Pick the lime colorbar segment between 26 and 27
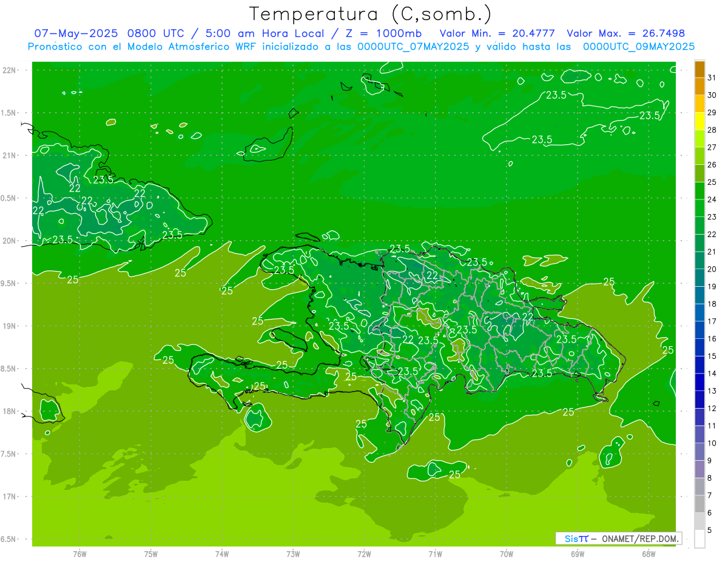Image resolution: width=728 pixels, height=562 pixels. click(699, 156)
